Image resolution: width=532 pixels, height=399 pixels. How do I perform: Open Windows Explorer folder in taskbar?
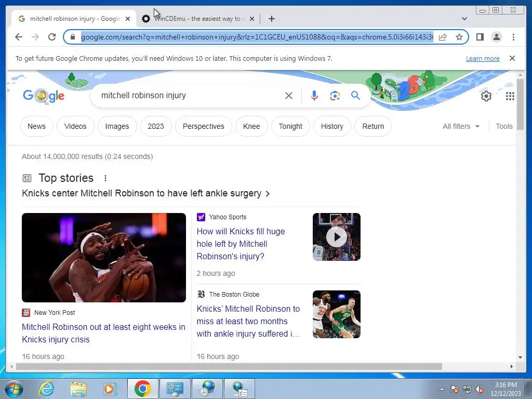[78, 389]
